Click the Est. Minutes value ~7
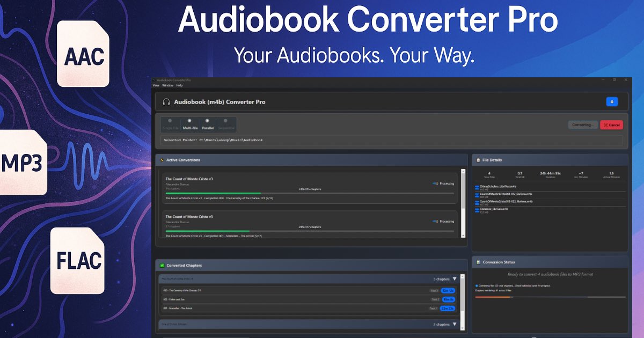The height and width of the screenshot is (338, 644). pyautogui.click(x=581, y=173)
